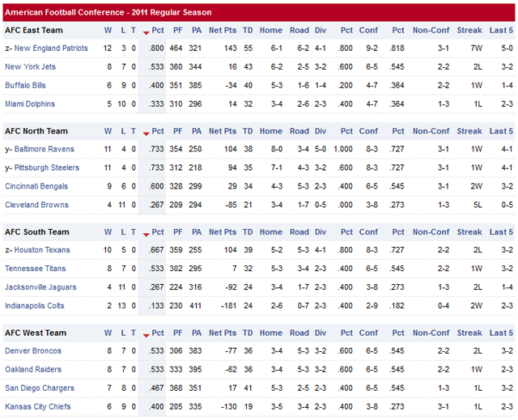
Task: Sort AFC North table by Net Pts
Action: (x=223, y=131)
